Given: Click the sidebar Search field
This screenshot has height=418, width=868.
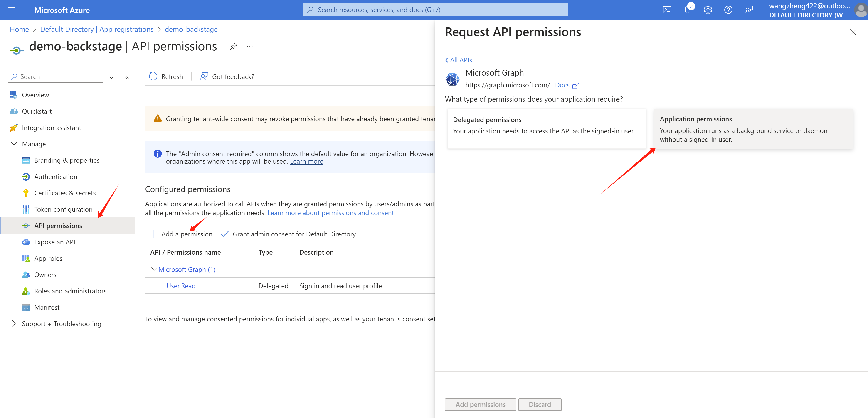Looking at the screenshot, I should [x=56, y=76].
